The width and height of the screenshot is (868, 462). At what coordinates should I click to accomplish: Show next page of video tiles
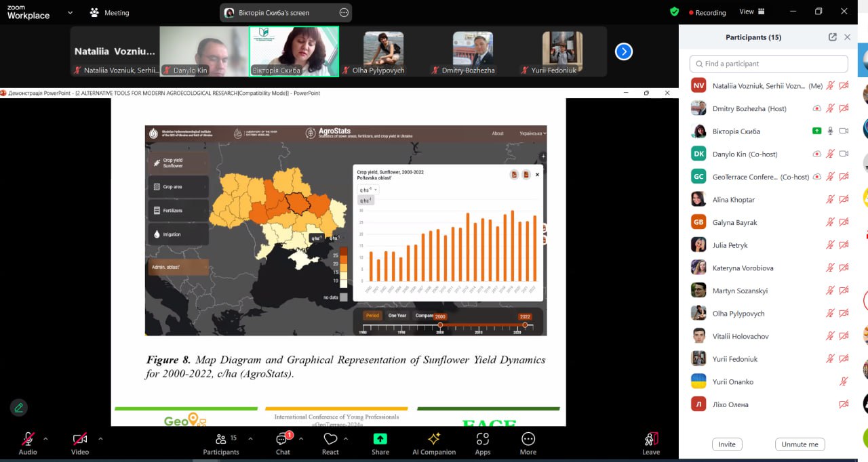(x=623, y=51)
